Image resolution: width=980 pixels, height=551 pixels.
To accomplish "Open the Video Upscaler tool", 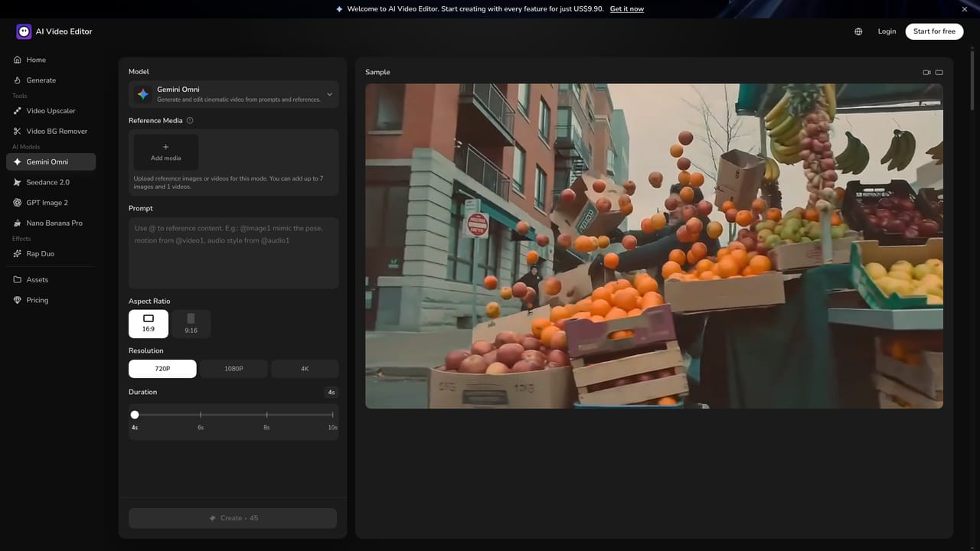I will coord(51,111).
